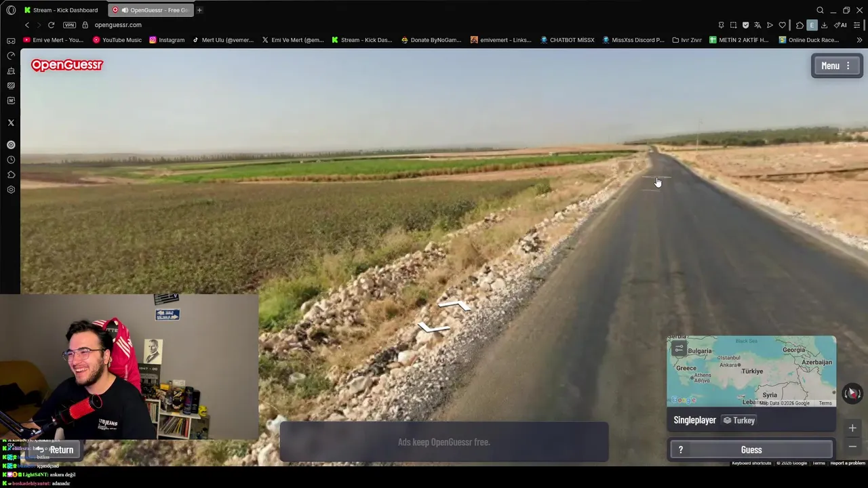Mute tab audio via speaker icon

(125, 10)
